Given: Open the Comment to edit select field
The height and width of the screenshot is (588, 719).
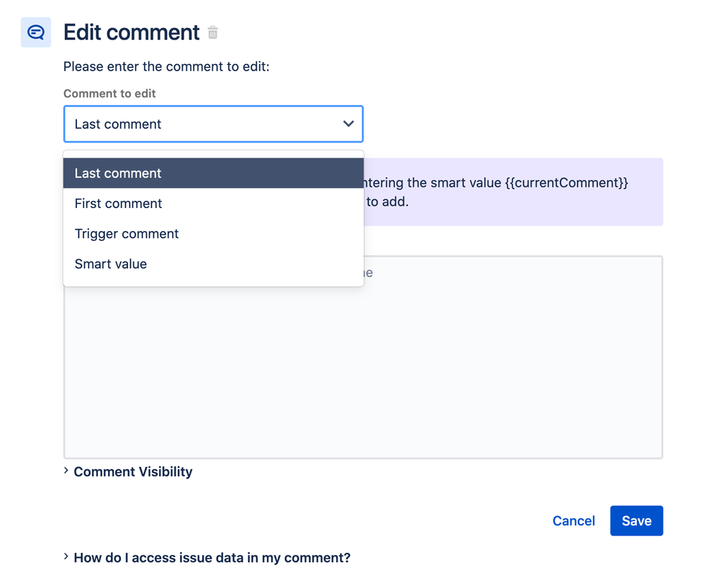Looking at the screenshot, I should 202,124.
